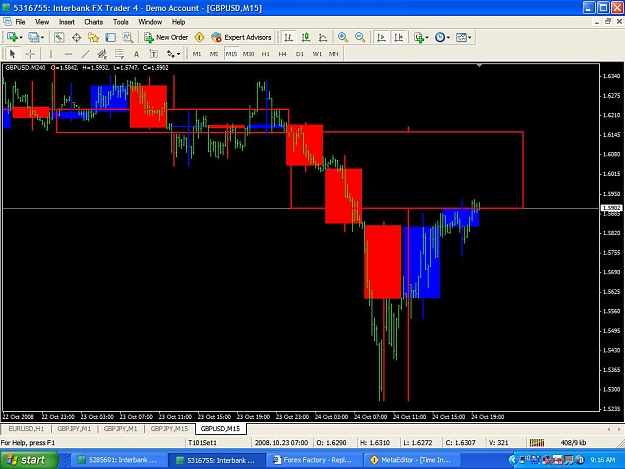Open the Tools menu
This screenshot has width=625, height=469.
120,22
